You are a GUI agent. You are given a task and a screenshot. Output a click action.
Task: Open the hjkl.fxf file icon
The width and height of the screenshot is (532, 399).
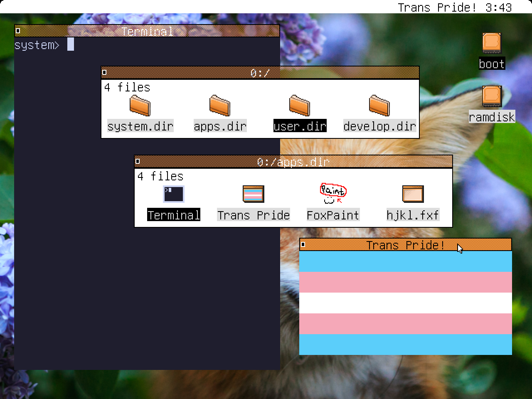click(413, 194)
